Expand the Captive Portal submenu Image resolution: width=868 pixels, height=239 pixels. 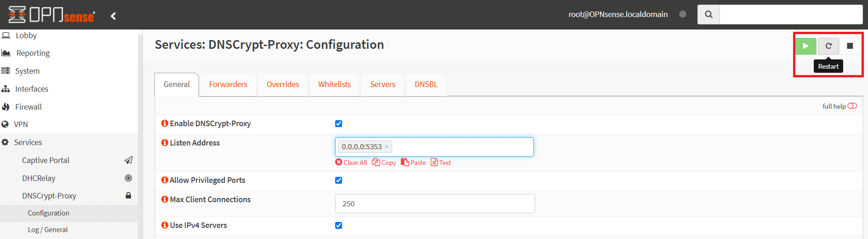pyautogui.click(x=46, y=160)
